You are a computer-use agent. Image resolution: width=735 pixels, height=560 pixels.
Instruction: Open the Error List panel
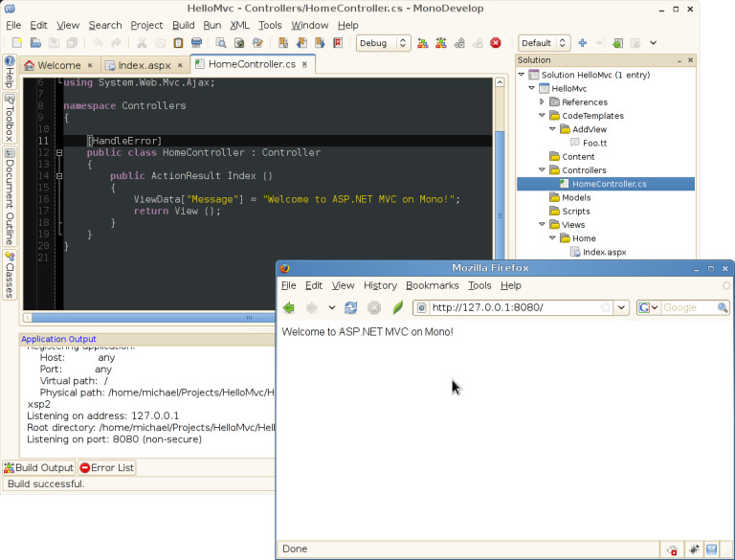tap(107, 467)
